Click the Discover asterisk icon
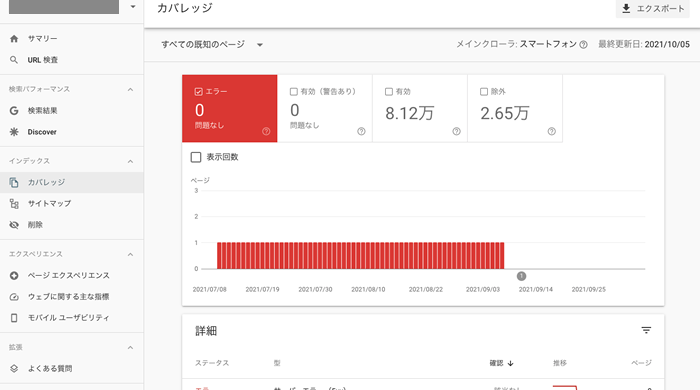 point(14,132)
